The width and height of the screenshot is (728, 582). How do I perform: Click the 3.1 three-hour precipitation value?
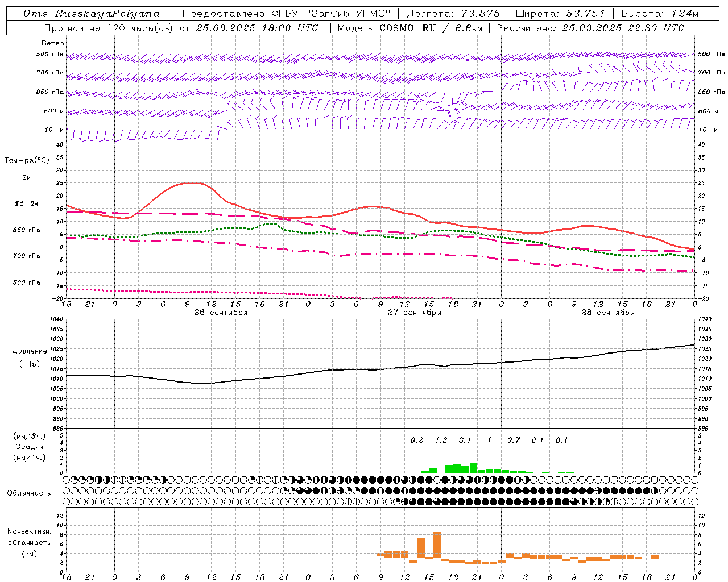(465, 440)
